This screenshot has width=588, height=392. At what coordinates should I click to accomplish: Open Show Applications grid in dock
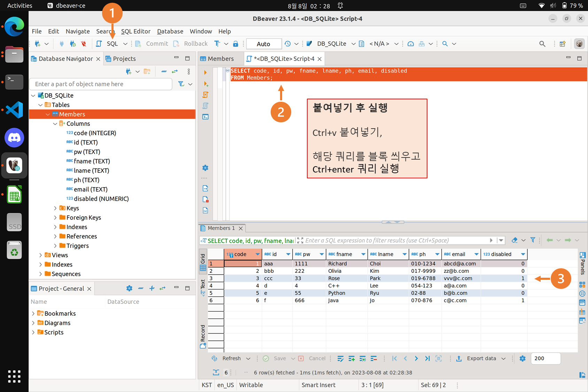click(x=14, y=377)
